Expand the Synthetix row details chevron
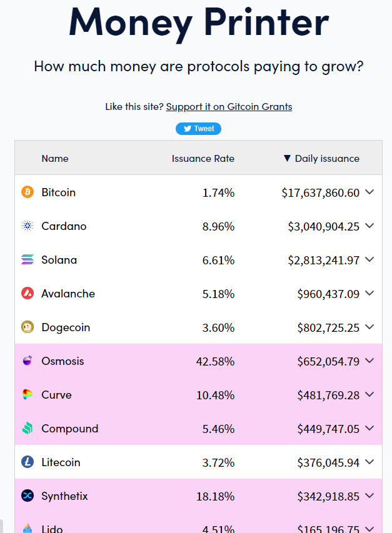 pyautogui.click(x=369, y=496)
